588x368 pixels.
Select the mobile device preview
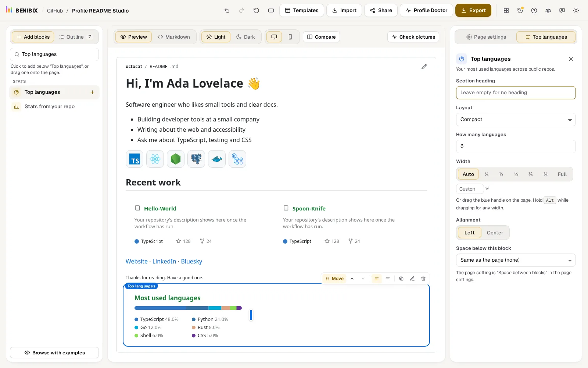(x=290, y=37)
